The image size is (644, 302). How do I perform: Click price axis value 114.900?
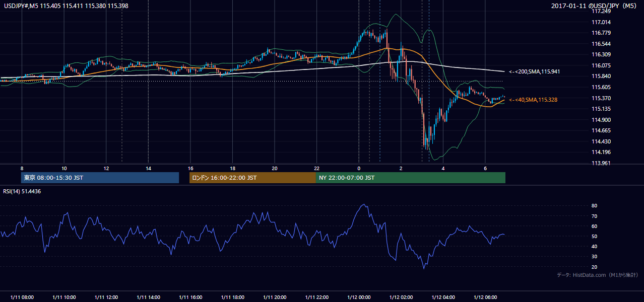(601, 120)
